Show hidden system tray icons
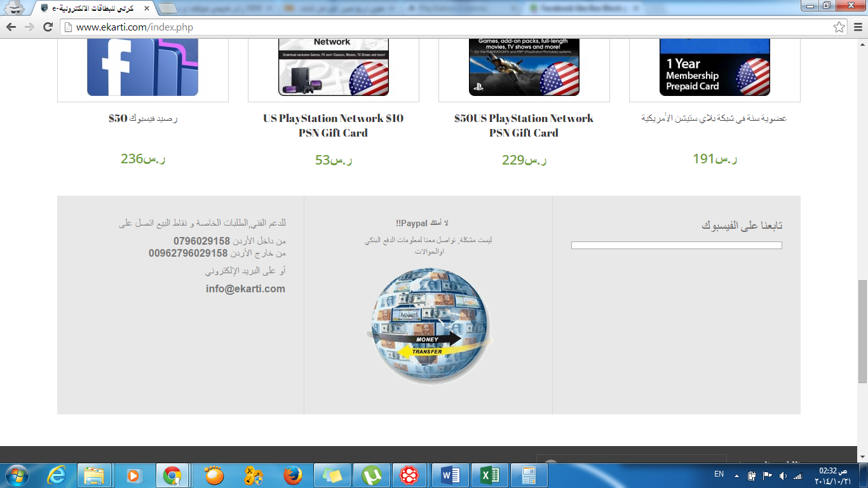The height and width of the screenshot is (488, 868). [x=736, y=475]
